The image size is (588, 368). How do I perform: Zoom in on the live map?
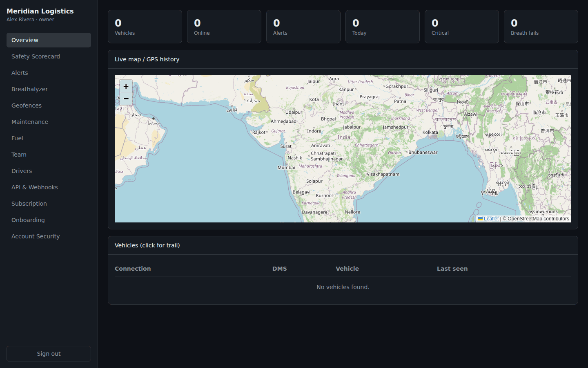coord(126,86)
